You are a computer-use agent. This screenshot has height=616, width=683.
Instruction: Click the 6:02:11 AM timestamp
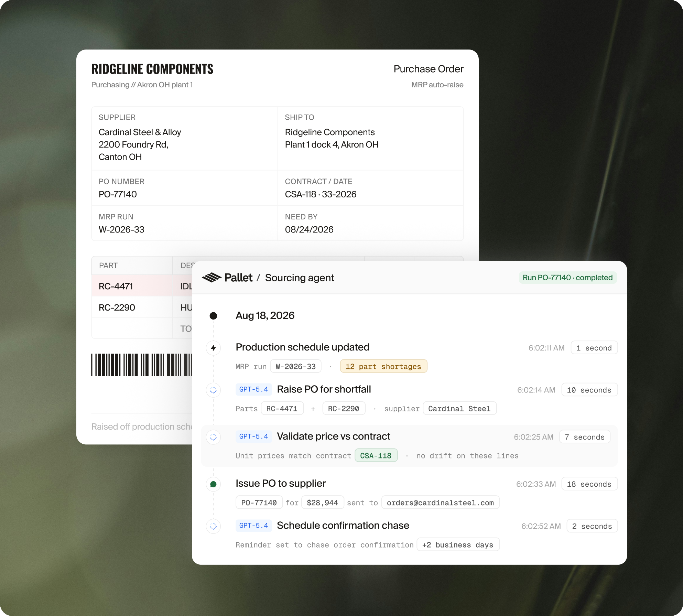point(546,348)
